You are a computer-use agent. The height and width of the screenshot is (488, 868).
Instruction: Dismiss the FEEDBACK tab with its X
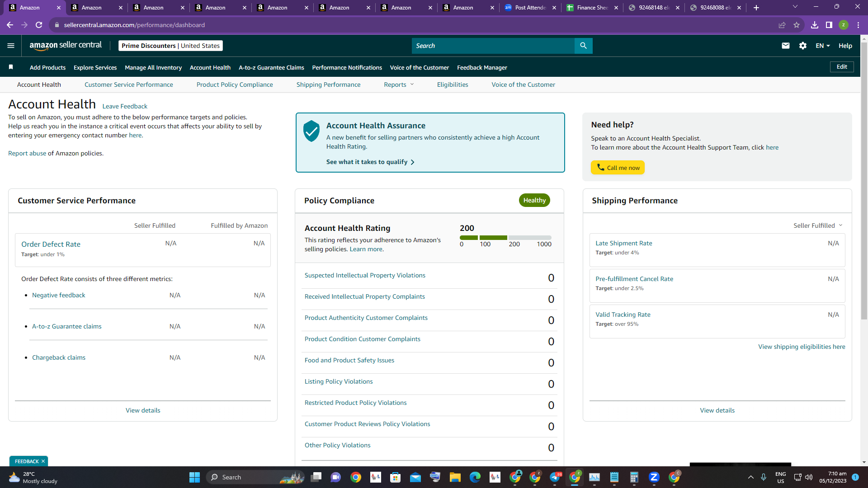point(43,461)
